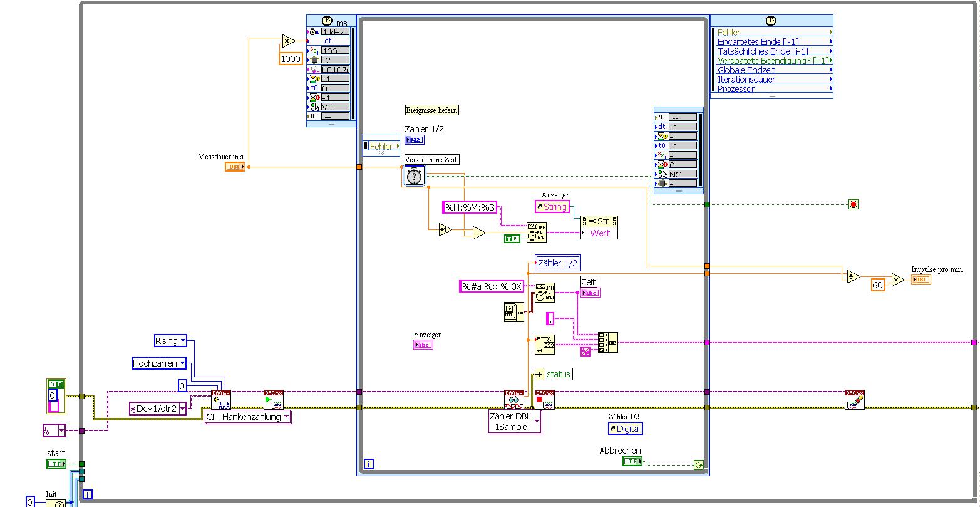This screenshot has height=507, width=980.
Task: Toggle the loop condition terminal beside Abbrechen
Action: [698, 464]
